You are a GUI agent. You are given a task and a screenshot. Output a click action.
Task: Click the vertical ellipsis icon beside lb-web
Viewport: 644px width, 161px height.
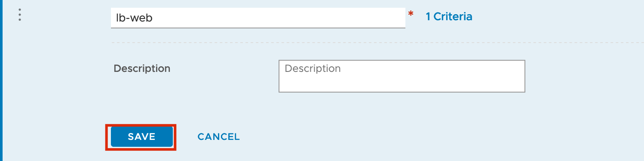(20, 15)
